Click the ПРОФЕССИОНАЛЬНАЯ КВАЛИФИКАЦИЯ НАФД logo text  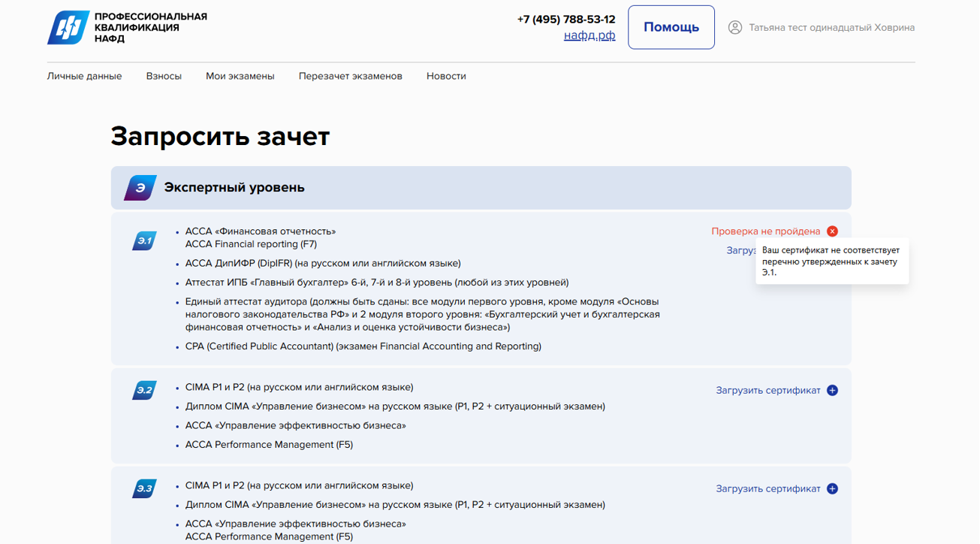pos(151,28)
